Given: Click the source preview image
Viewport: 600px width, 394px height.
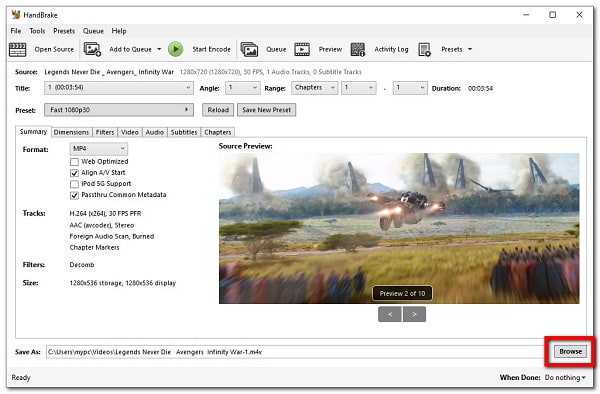Looking at the screenshot, I should [399, 228].
